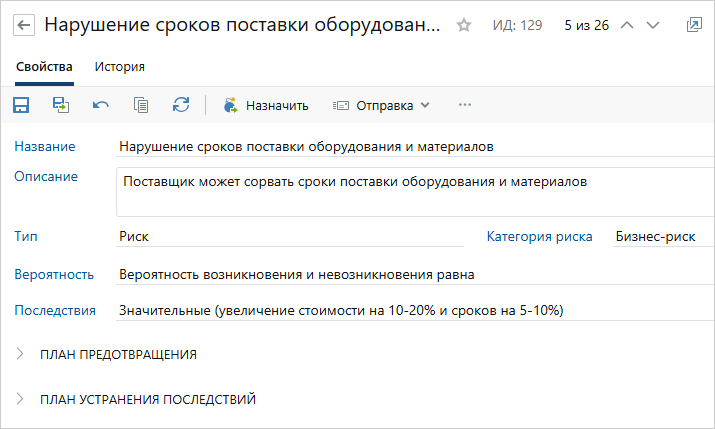Select the Свойства tab
Screen dimensions: 715x429
44,67
